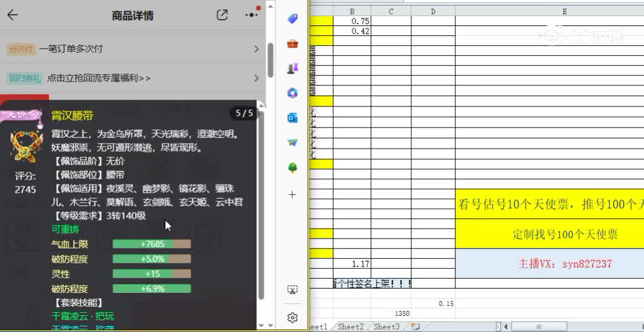
Task: Select the cell 主播VX: syn827237
Action: [549, 263]
